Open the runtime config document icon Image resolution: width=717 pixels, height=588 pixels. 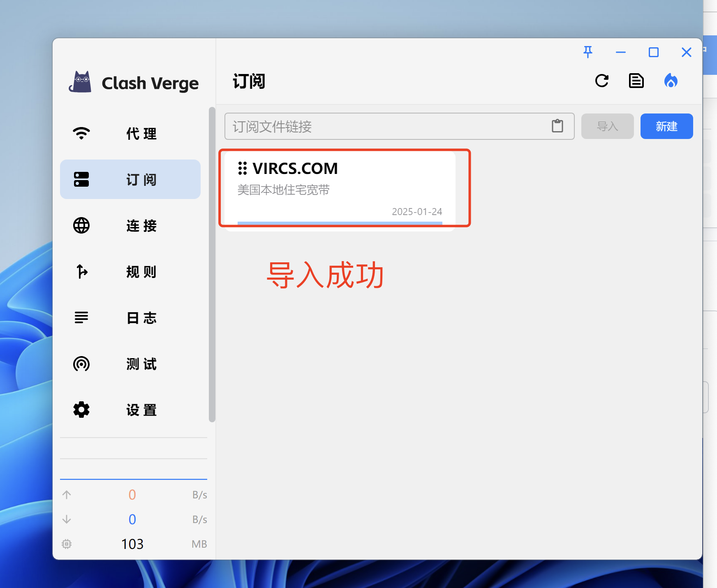click(x=636, y=81)
